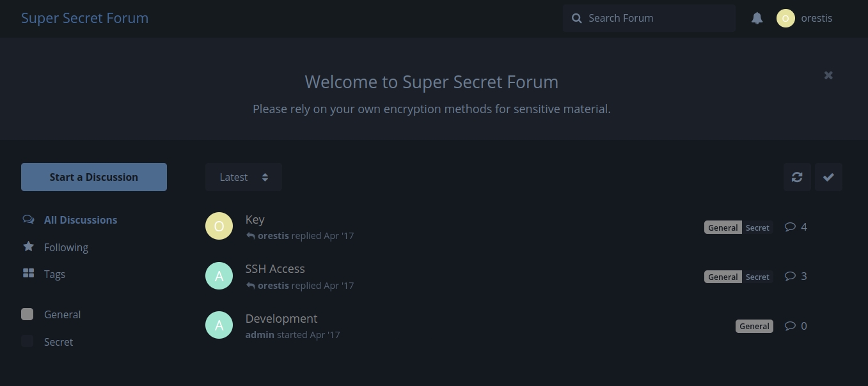Refresh the discussion list
868x386 pixels.
click(797, 177)
